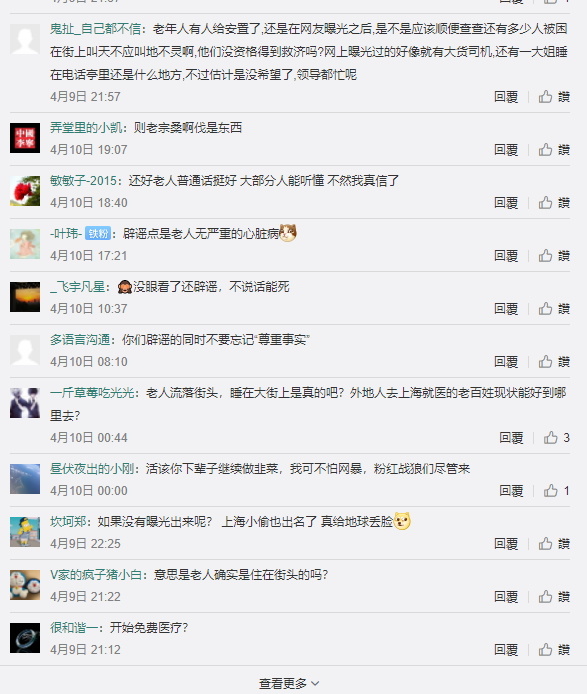Like _飞宇凡星's comment
The image size is (587, 694).
(554, 308)
